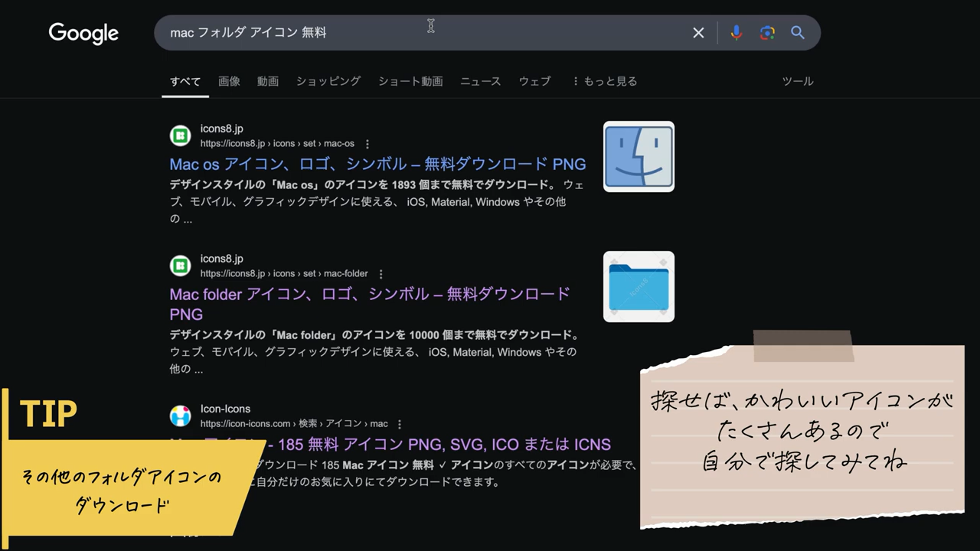980x551 pixels.
Task: Click the URL text https://icons8.jp › icons › set › mac-os
Action: 277,144
